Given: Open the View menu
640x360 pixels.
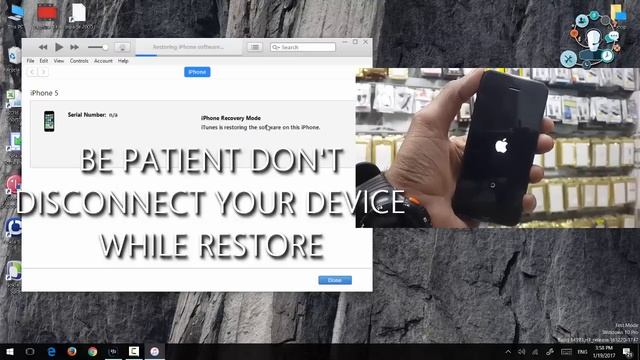Looking at the screenshot, I should tap(59, 61).
